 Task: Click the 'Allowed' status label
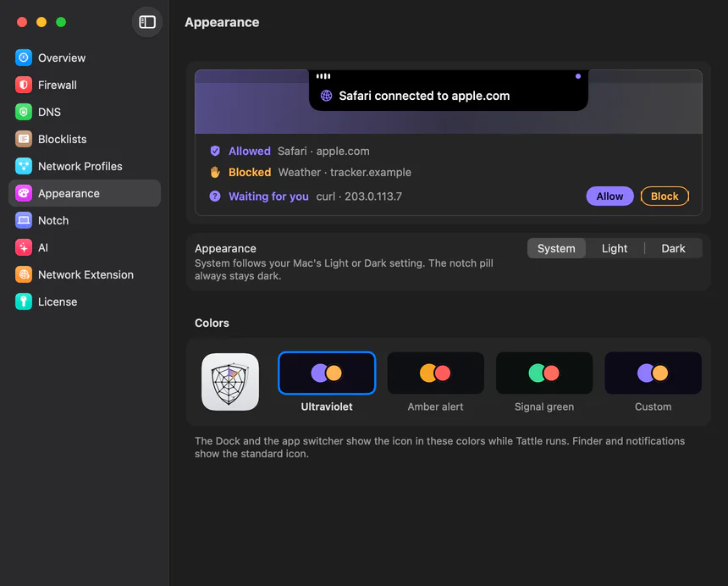[250, 151]
